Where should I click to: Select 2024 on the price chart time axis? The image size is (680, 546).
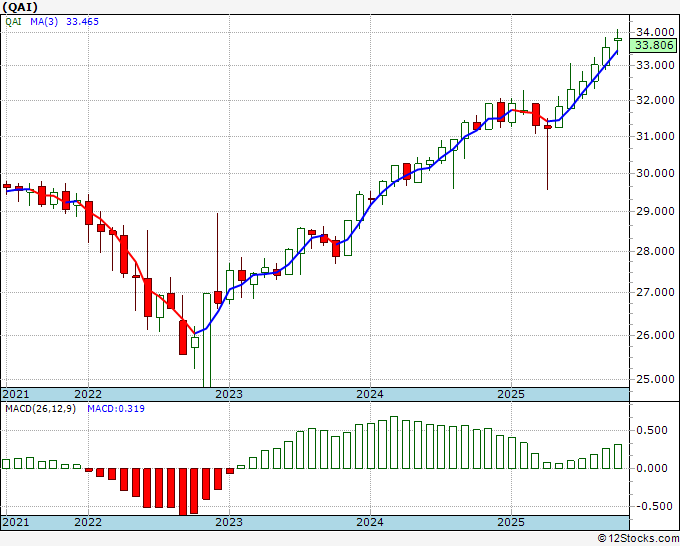pyautogui.click(x=370, y=394)
